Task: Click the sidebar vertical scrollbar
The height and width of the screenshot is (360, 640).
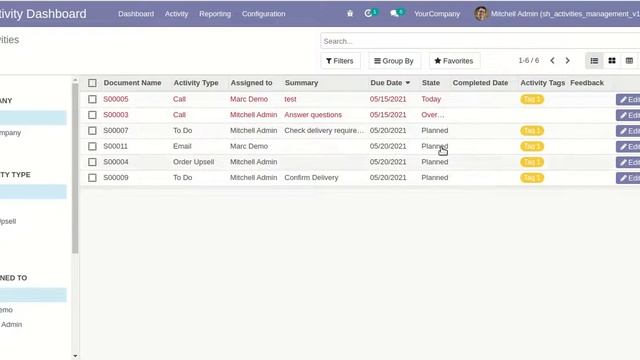Action: point(75,168)
